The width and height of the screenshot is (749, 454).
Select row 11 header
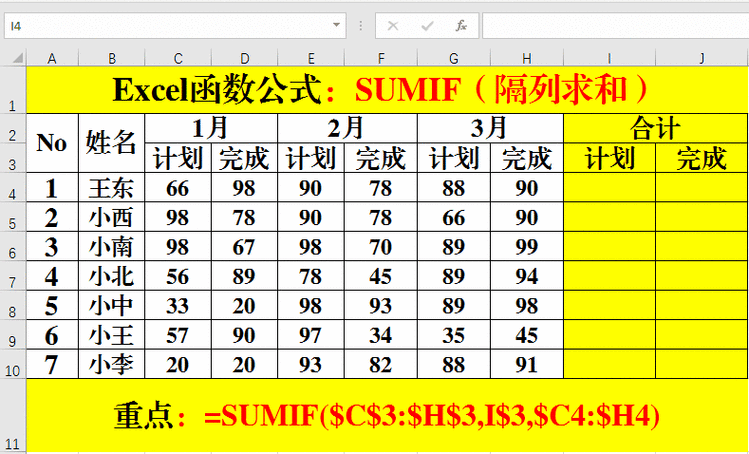pyautogui.click(x=13, y=416)
